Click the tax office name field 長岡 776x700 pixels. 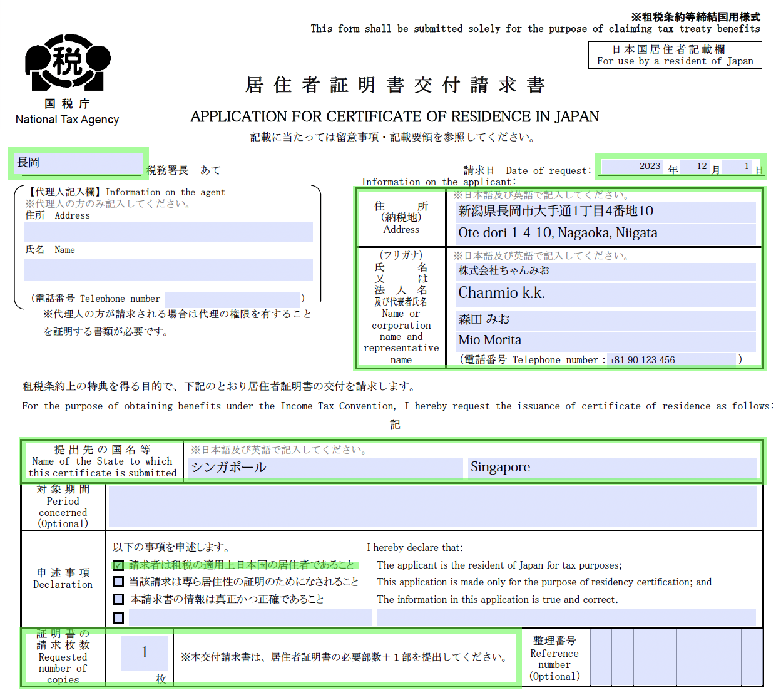tap(78, 163)
